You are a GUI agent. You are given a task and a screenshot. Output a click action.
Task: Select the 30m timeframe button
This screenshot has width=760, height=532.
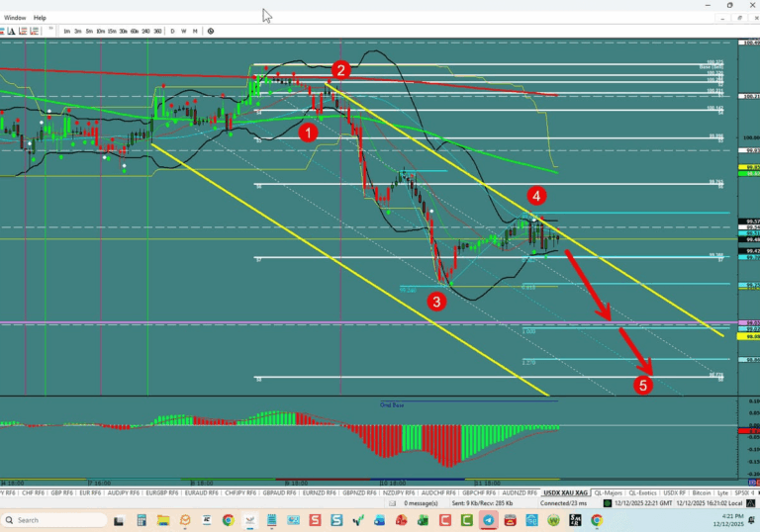click(123, 31)
